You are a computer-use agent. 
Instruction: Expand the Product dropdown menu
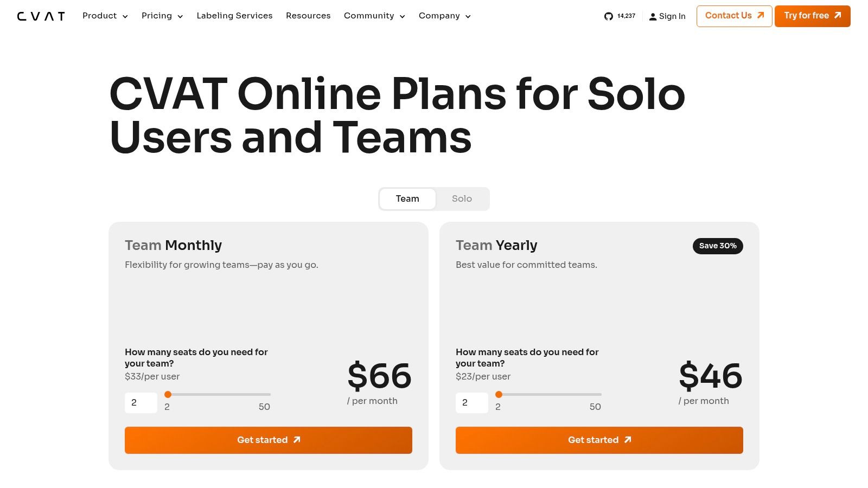[x=105, y=16]
